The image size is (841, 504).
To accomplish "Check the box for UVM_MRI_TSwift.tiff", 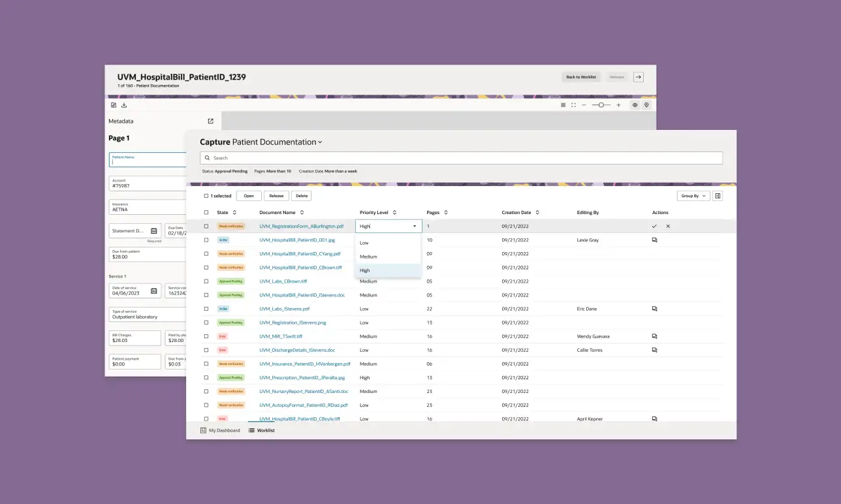I will 206,336.
